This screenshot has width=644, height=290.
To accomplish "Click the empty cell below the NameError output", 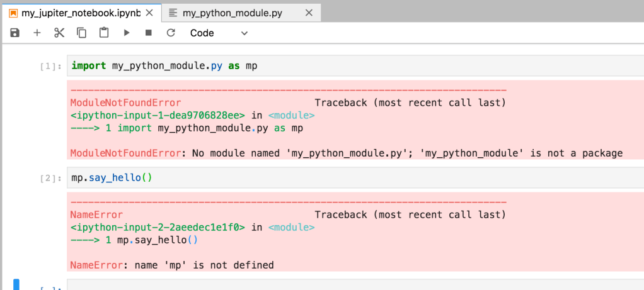I will coord(355,285).
